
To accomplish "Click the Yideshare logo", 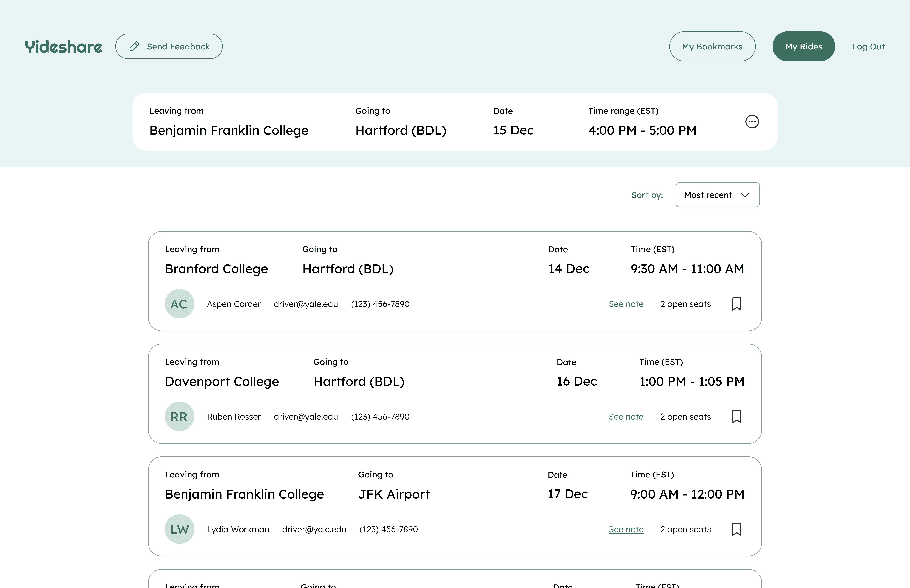I will 63,47.
